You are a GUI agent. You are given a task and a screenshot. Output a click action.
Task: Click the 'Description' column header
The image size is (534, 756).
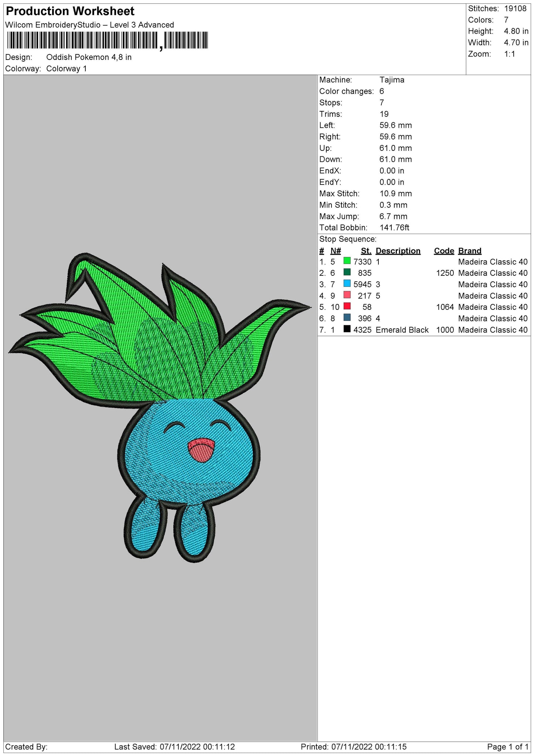click(x=398, y=251)
